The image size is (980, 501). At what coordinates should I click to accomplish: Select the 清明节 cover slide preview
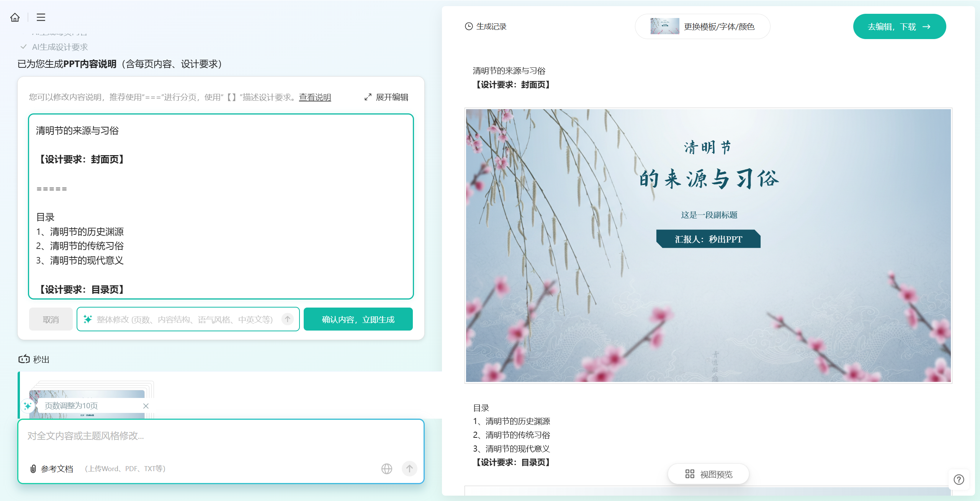(x=708, y=246)
